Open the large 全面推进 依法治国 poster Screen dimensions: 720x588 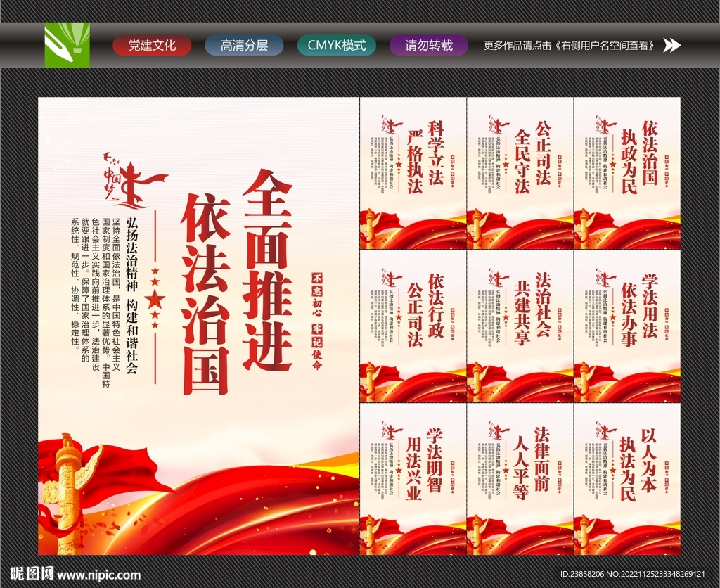click(198, 326)
